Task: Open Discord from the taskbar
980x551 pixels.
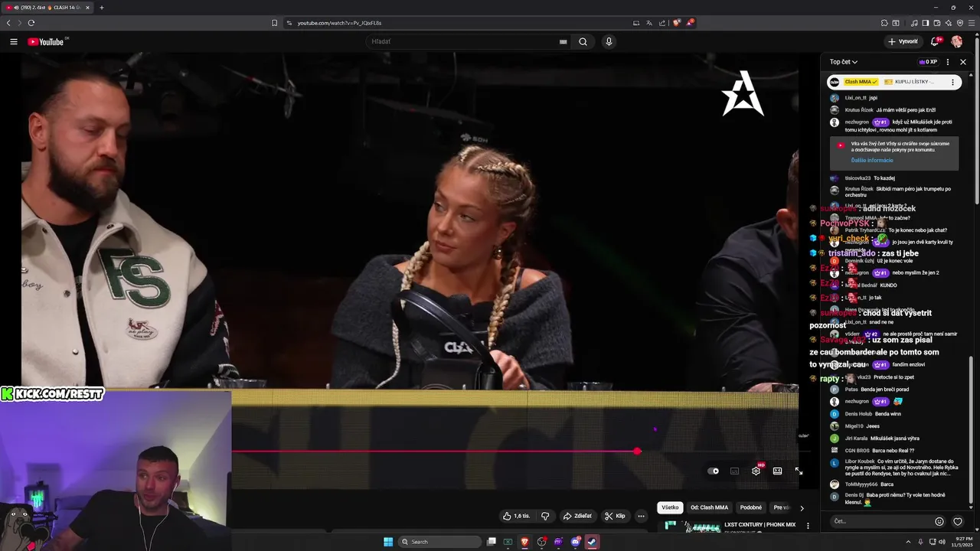Action: point(576,542)
